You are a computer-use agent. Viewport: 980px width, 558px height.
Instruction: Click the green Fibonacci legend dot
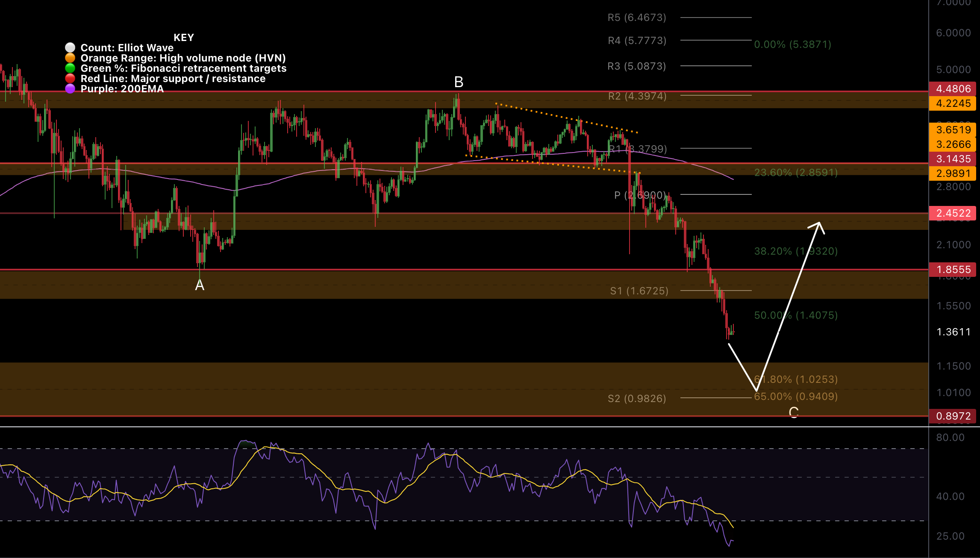[70, 68]
